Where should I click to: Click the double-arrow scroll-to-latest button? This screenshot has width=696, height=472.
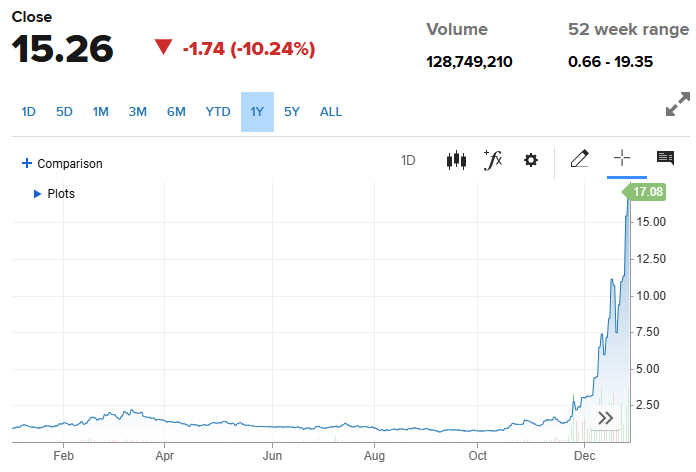click(605, 418)
